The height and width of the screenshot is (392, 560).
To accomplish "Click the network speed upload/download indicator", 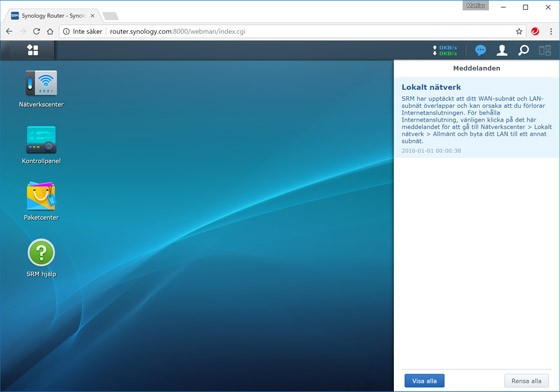I will click(x=445, y=50).
